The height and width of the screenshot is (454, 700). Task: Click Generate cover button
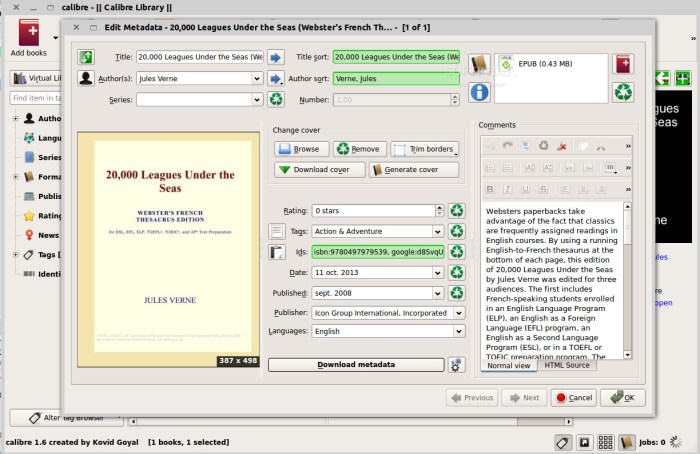pos(413,170)
